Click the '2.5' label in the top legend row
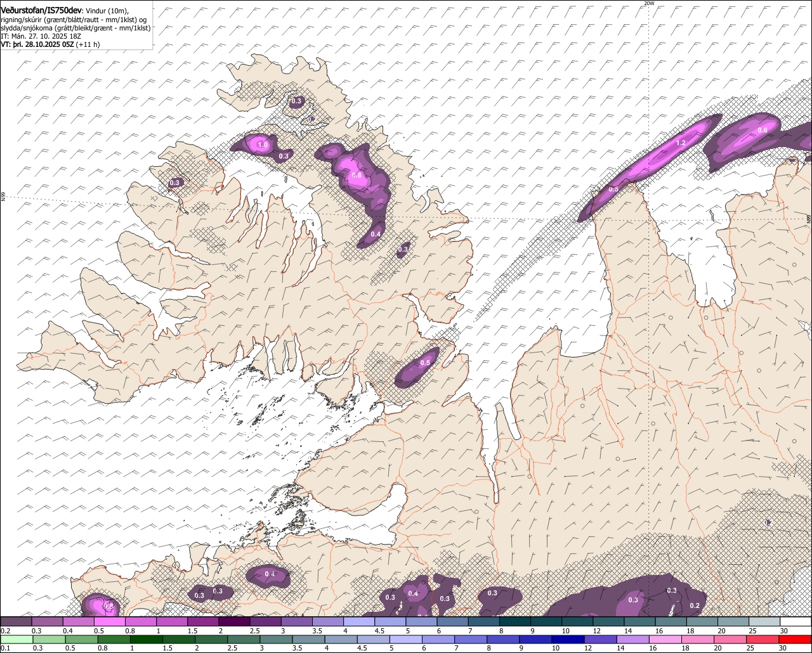 pos(255,631)
